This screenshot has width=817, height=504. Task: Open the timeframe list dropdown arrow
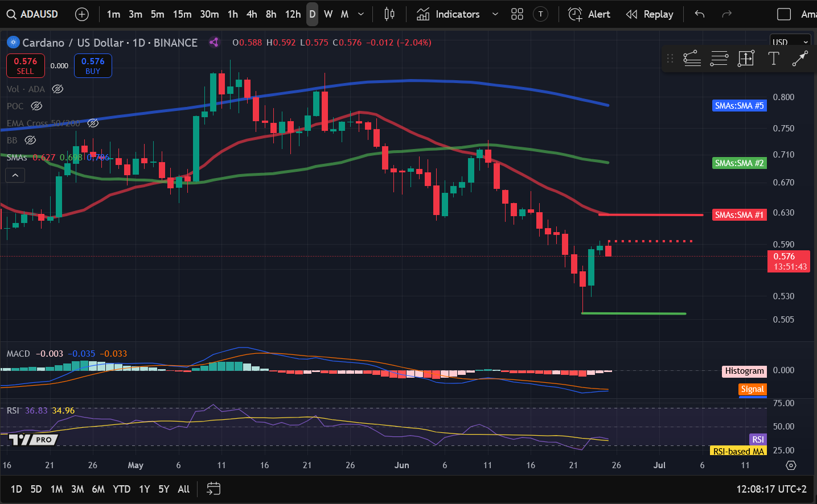click(x=361, y=14)
